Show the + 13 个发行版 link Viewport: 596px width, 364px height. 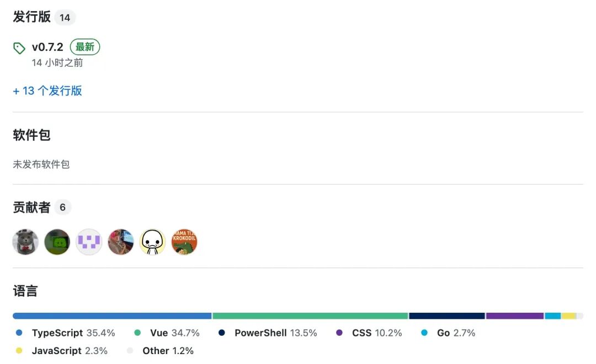tap(47, 91)
